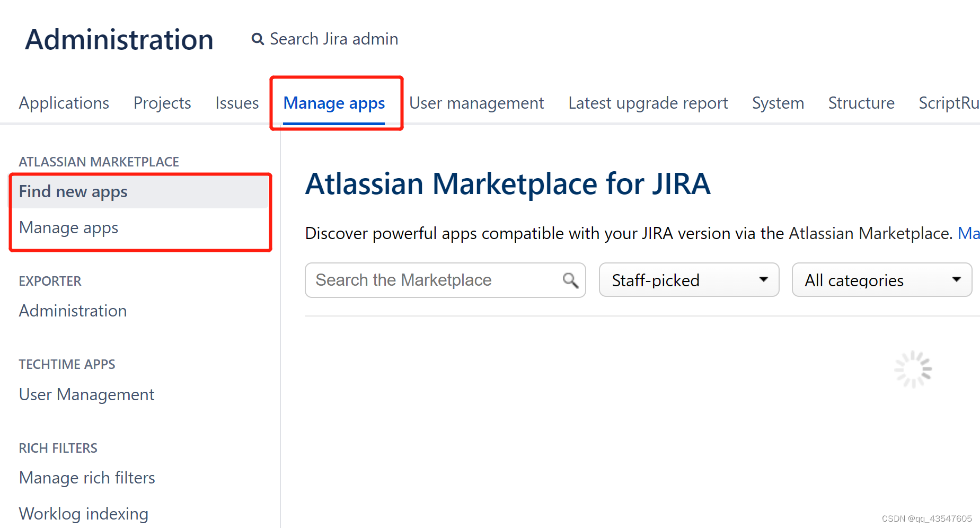Switch to the System tab
This screenshot has height=528, width=980.
[x=778, y=103]
